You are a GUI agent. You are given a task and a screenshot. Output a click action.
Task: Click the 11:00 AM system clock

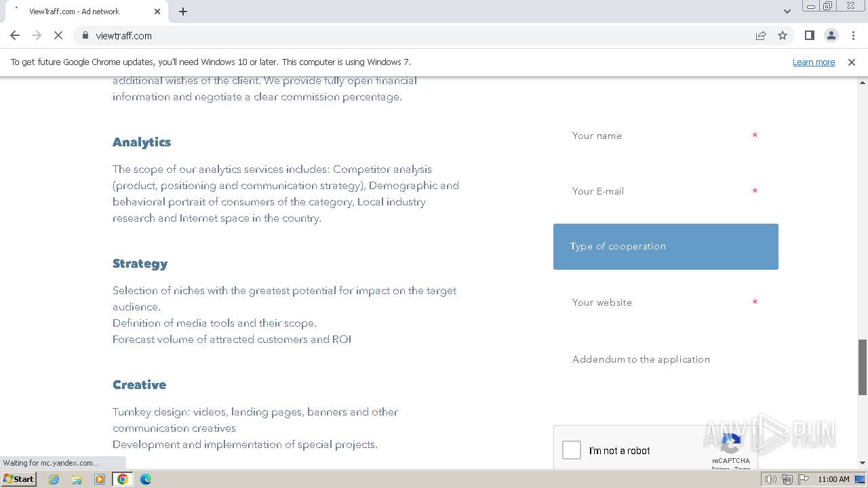[833, 479]
